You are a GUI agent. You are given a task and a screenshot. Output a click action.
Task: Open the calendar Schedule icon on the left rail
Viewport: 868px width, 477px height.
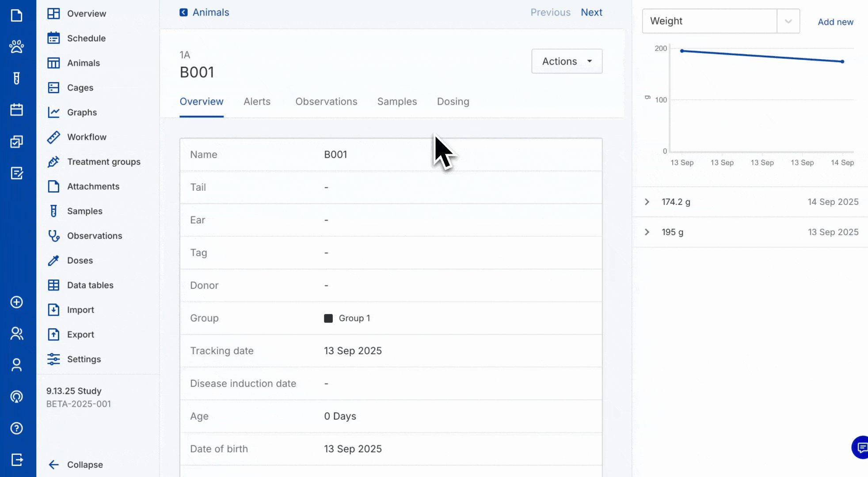point(17,110)
